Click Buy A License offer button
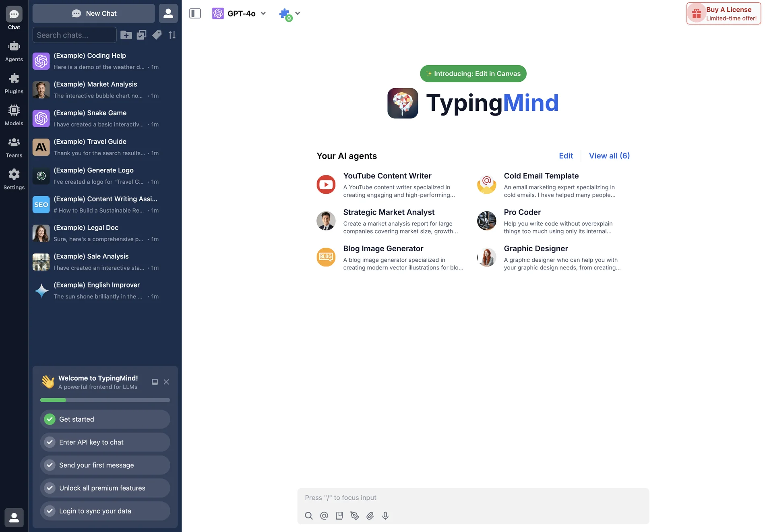Screen dimensions: 765x532 tap(724, 13)
